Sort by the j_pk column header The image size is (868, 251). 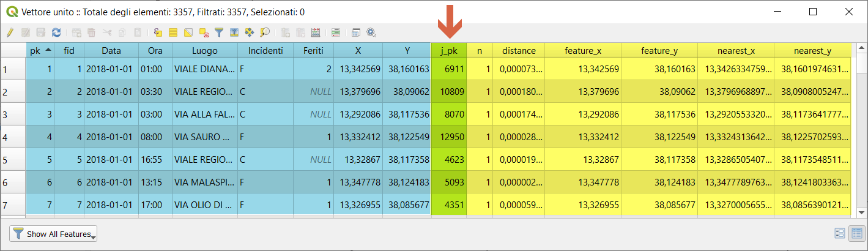[x=449, y=51]
